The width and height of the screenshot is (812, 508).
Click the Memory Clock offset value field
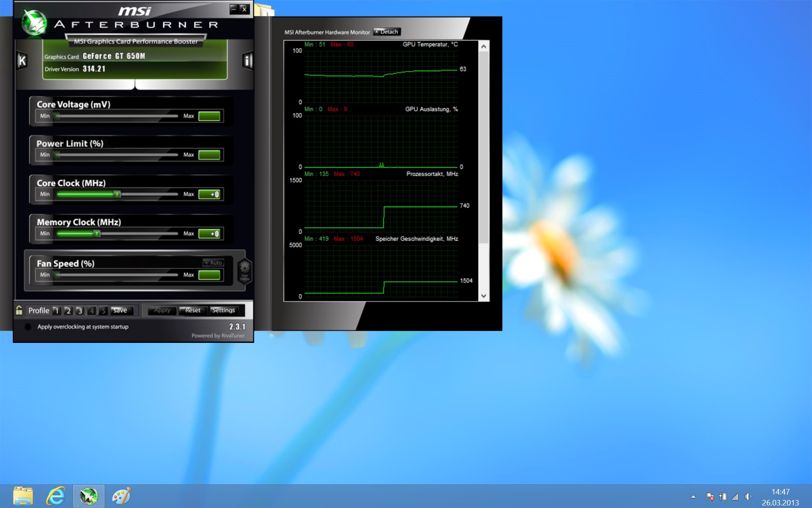coord(209,234)
